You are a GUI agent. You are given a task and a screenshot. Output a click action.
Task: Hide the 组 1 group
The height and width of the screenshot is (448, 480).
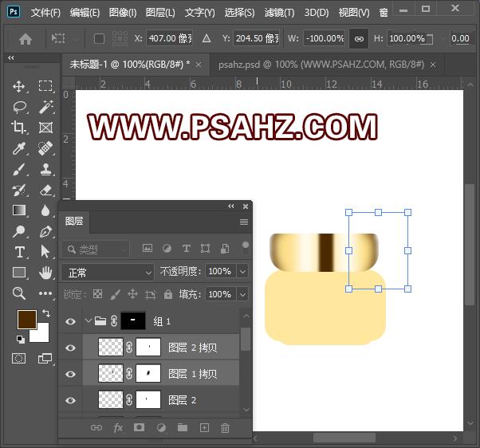[x=70, y=321]
